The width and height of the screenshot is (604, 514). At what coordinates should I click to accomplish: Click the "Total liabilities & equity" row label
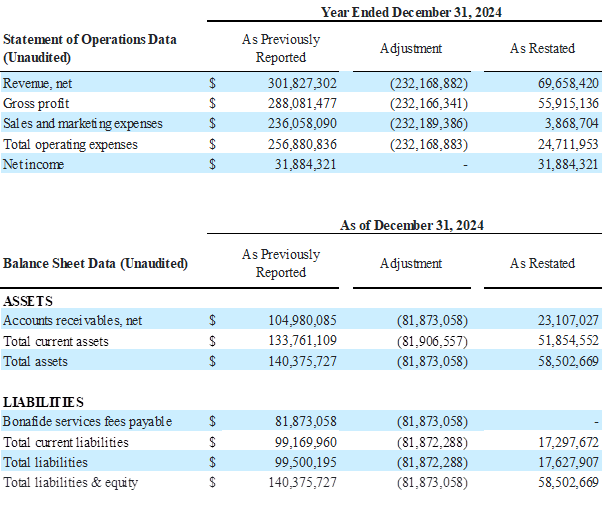point(70,483)
